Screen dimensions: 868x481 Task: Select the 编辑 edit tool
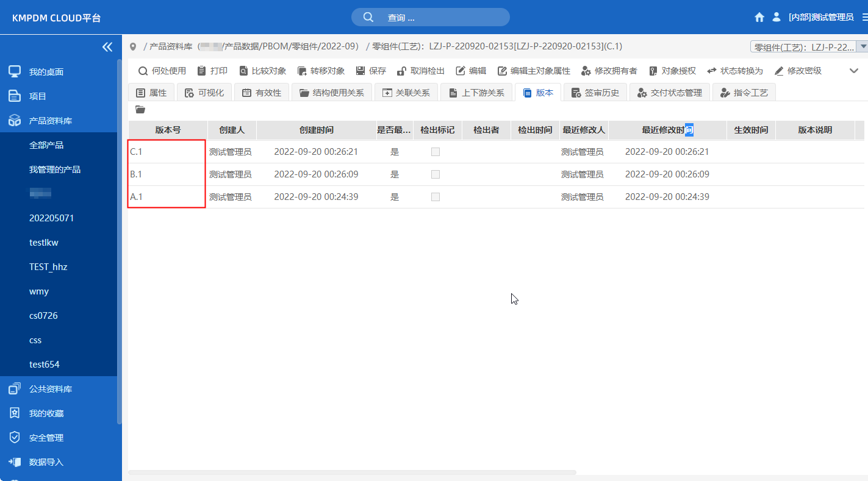click(472, 71)
